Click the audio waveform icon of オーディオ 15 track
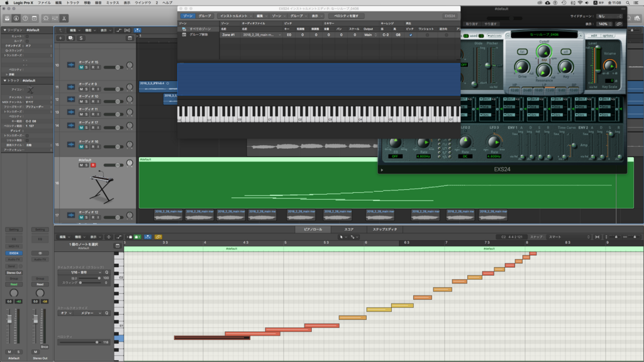 click(70, 65)
